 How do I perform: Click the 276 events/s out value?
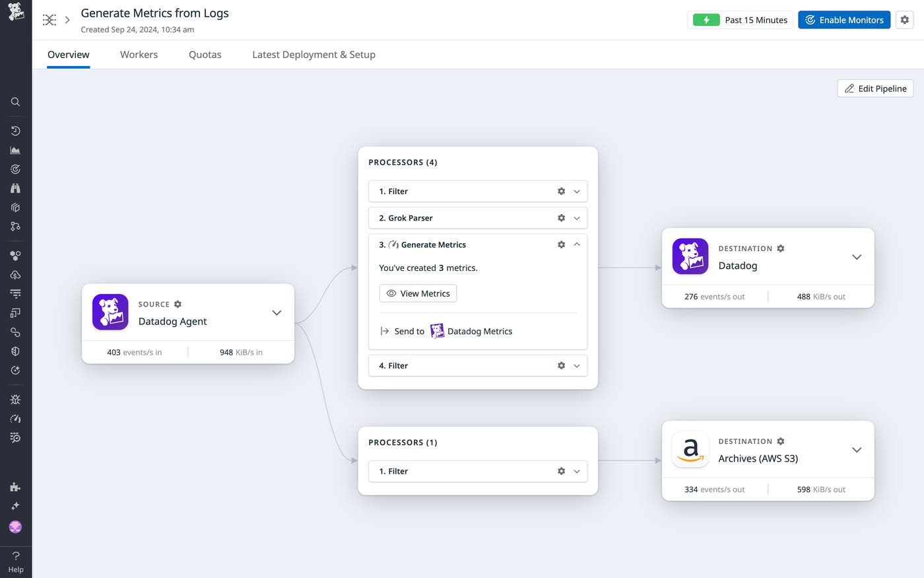[x=715, y=297]
